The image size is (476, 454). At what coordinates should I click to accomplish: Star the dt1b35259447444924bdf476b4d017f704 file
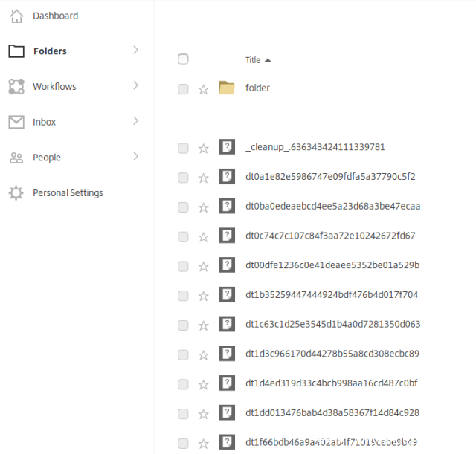click(x=203, y=296)
